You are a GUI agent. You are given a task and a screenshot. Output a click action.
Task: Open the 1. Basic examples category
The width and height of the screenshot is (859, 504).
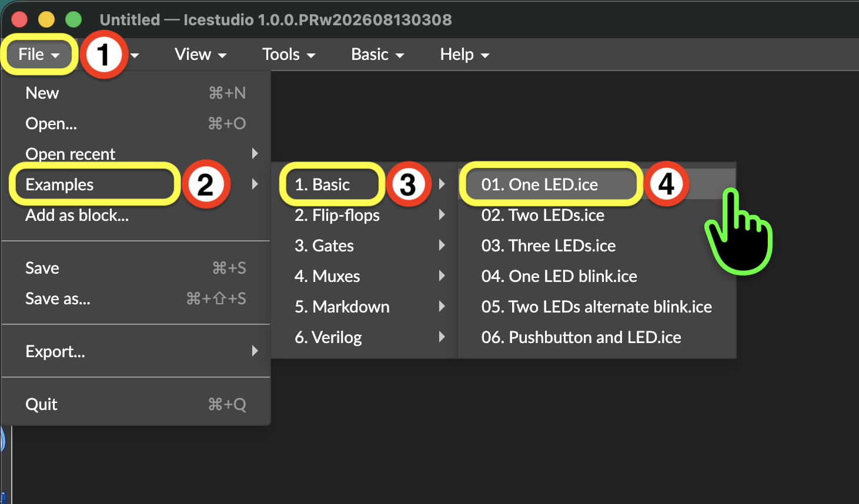tap(365, 184)
